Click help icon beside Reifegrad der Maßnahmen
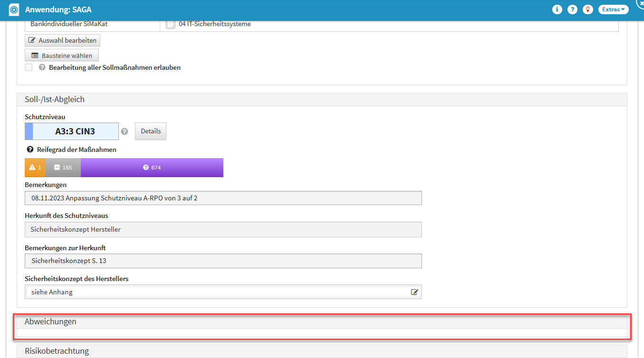The height and width of the screenshot is (358, 644). (30, 150)
